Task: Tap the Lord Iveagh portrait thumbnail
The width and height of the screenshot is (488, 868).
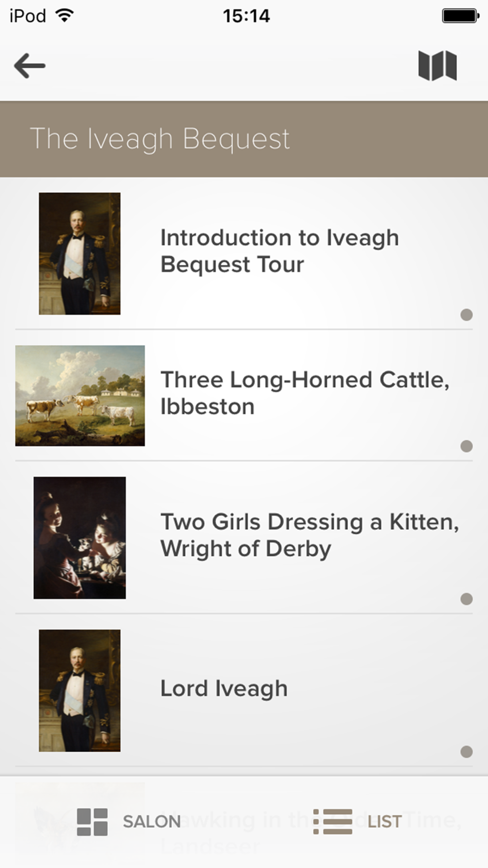Action: click(80, 690)
